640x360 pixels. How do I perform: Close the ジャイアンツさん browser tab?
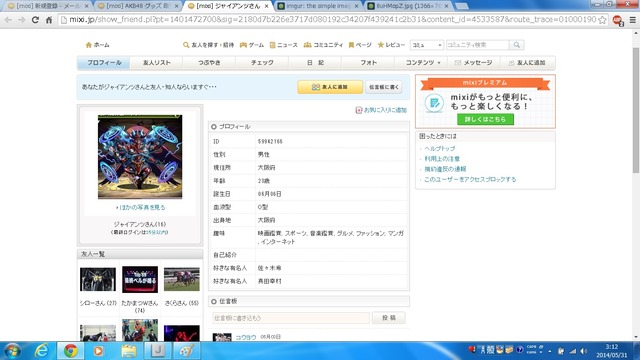(267, 6)
